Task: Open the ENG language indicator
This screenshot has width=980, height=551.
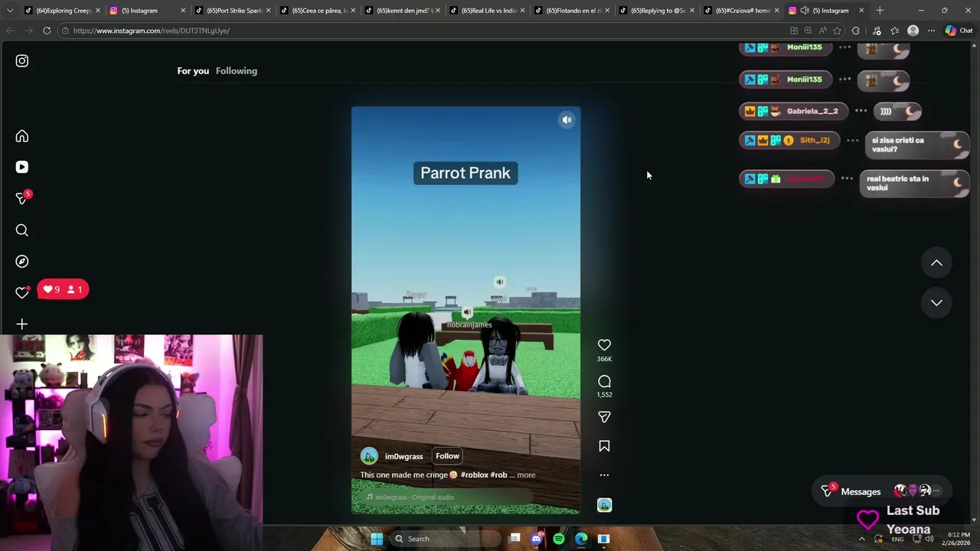Action: pos(897,539)
